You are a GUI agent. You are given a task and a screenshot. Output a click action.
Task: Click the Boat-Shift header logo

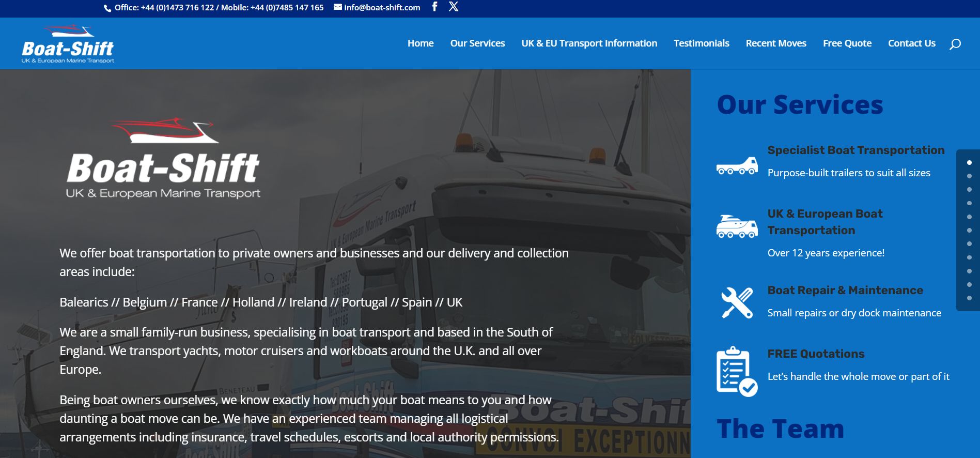click(x=68, y=44)
